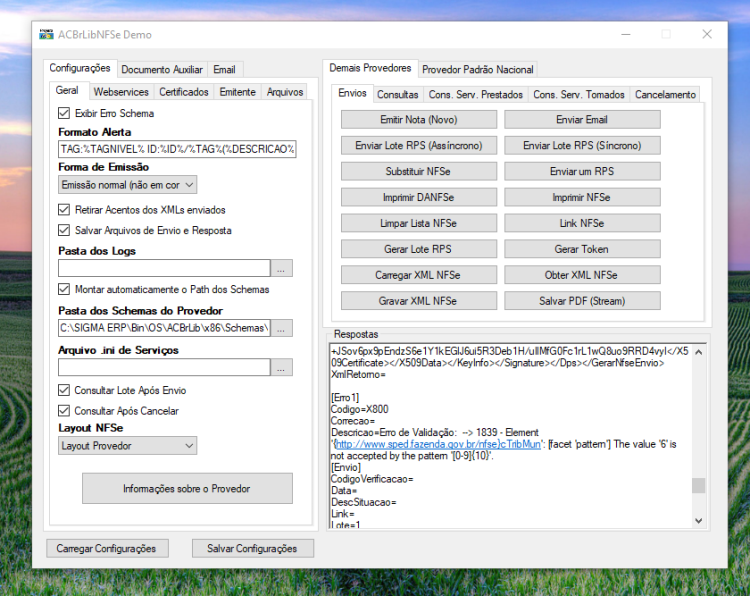Viewport: 750px width, 596px height.
Task: Toggle Consultar Lote Após Envio checkbox
Action: [64, 390]
